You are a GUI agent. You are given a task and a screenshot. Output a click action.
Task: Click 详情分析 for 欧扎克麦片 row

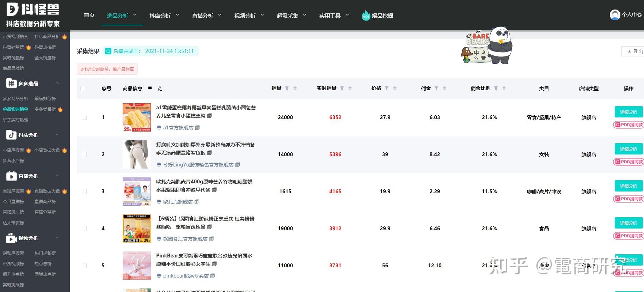click(628, 186)
